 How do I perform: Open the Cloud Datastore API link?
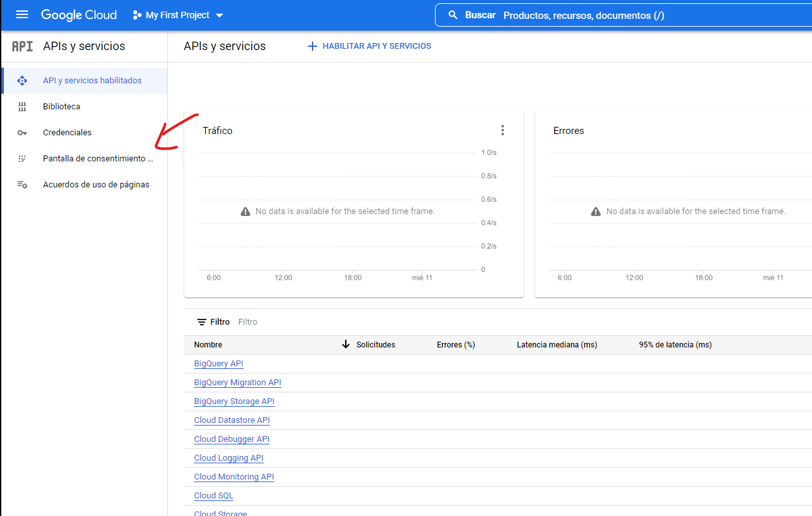[232, 420]
